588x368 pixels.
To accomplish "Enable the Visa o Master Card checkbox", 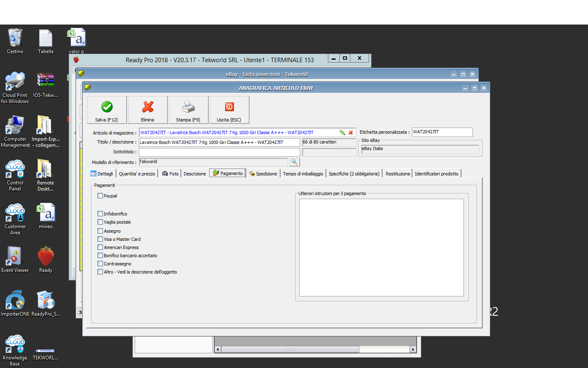I will pos(100,239).
